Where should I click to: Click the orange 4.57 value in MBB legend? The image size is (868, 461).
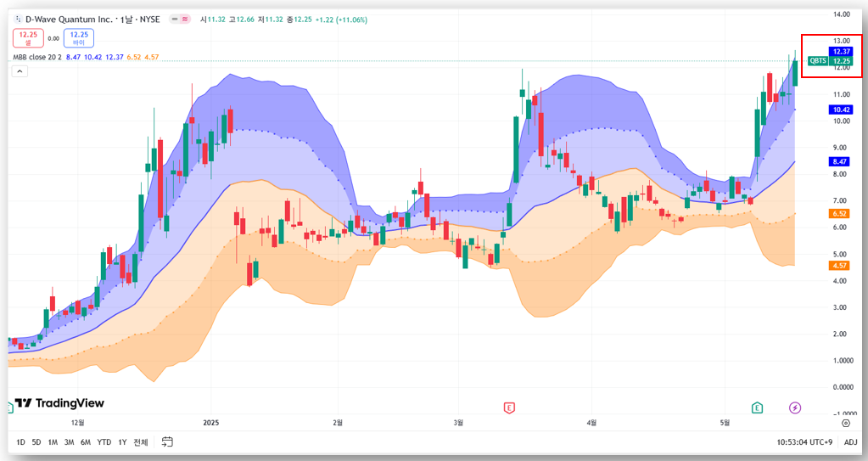pos(152,57)
